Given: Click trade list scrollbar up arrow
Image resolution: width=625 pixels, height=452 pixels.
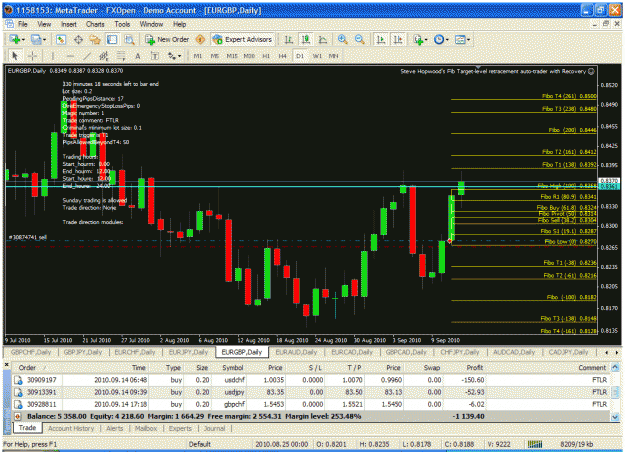Looking at the screenshot, I should point(615,367).
